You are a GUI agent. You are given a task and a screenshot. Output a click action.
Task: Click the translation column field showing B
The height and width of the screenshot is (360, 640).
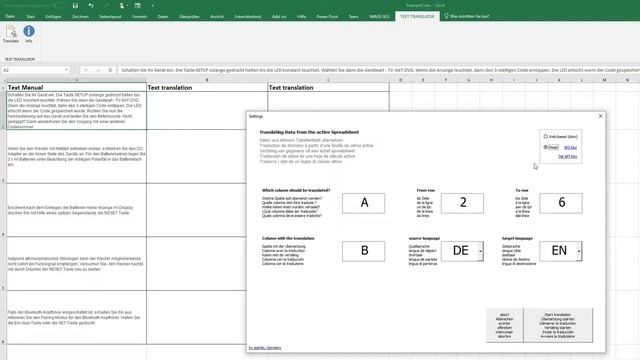(363, 251)
